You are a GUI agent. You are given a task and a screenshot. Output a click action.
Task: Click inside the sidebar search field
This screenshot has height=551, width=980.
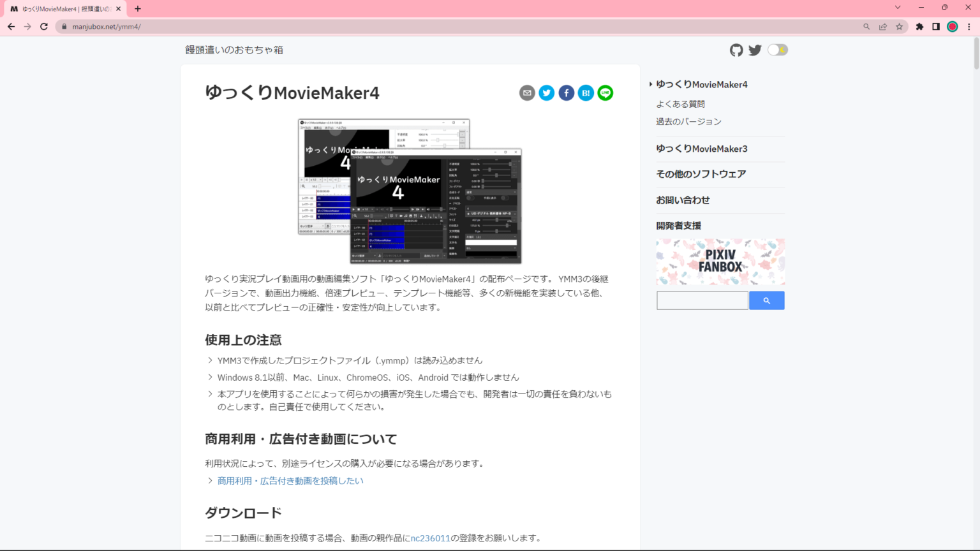702,300
